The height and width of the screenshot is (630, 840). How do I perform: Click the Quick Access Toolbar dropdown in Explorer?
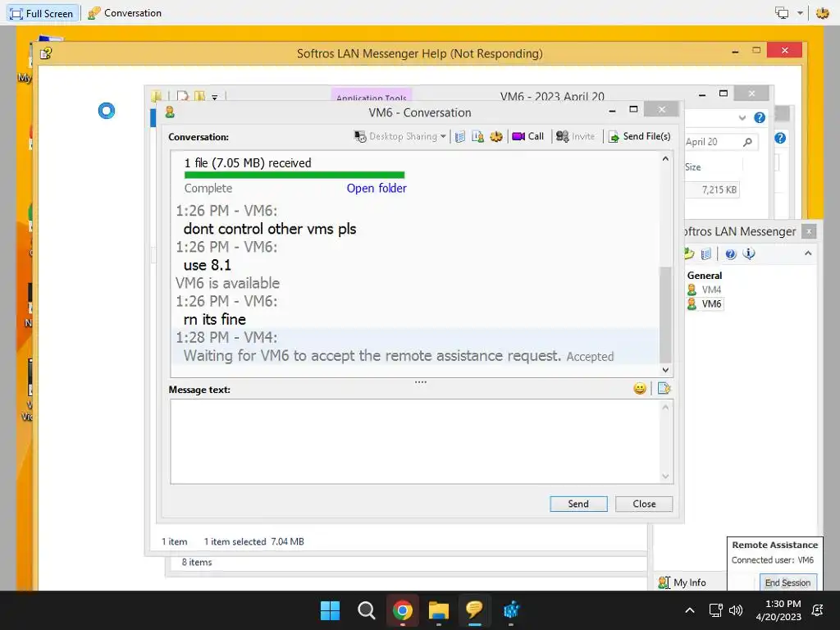pos(214,98)
